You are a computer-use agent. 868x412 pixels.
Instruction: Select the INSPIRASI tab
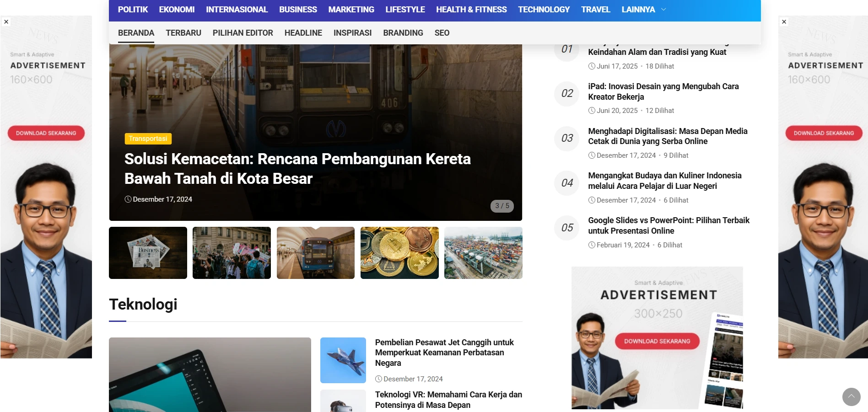tap(352, 33)
